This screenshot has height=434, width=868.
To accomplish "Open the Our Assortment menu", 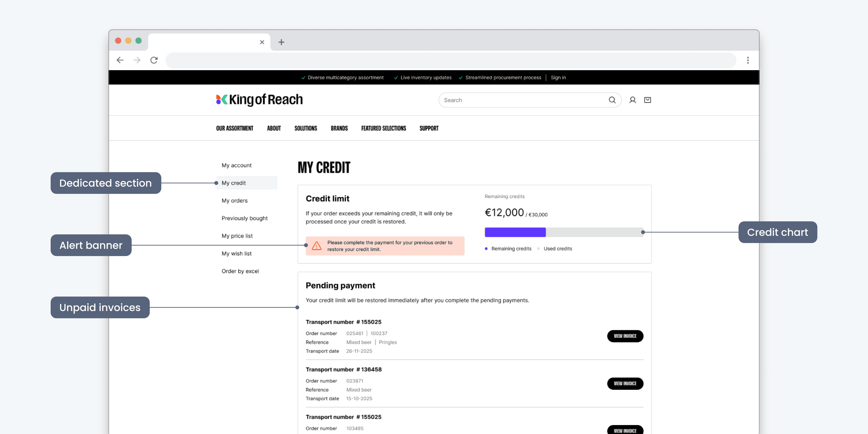I will (235, 128).
